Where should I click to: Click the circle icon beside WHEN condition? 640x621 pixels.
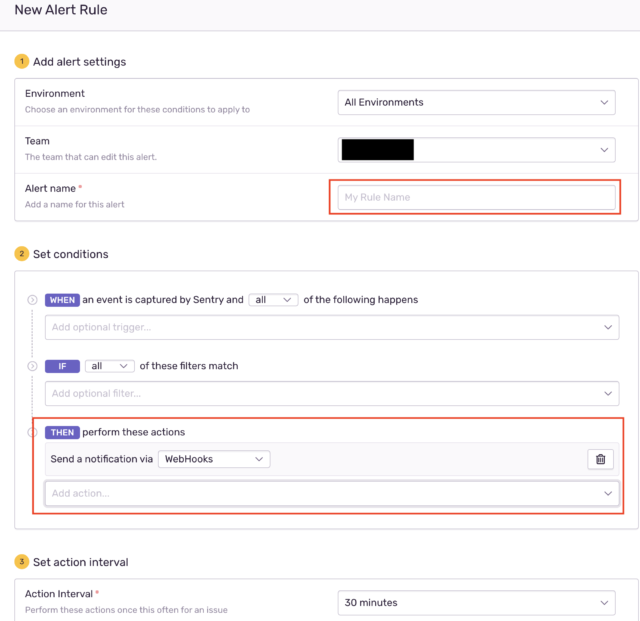click(x=32, y=300)
